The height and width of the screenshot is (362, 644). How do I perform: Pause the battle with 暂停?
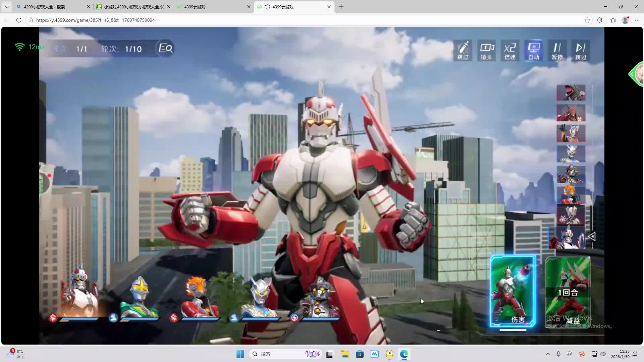click(x=557, y=50)
